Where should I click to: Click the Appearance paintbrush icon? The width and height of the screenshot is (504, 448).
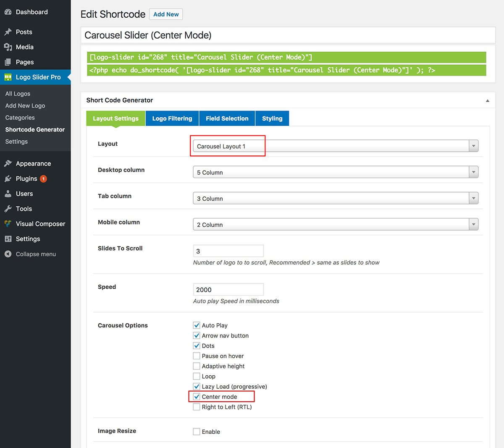click(x=8, y=163)
